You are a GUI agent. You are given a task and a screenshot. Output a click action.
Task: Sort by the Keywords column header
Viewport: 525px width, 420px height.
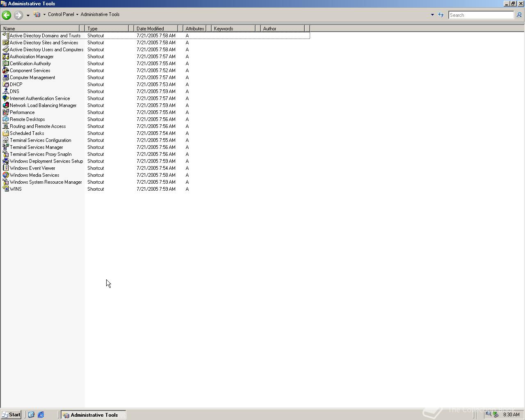point(233,28)
